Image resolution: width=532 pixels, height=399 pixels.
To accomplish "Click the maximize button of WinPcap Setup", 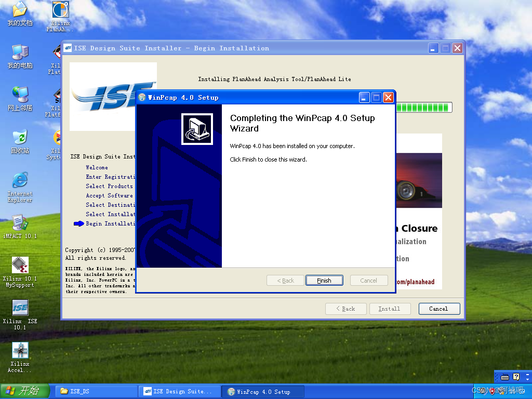I will (x=376, y=98).
